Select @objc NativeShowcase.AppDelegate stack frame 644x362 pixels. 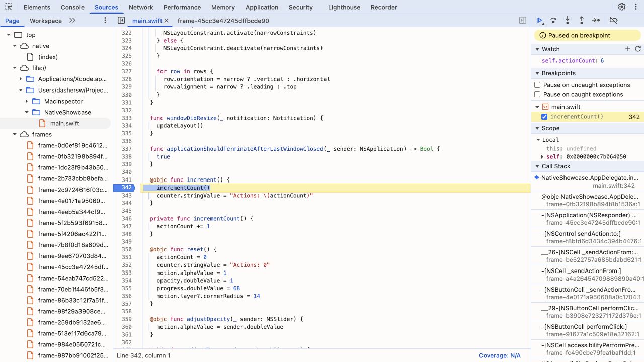588,200
